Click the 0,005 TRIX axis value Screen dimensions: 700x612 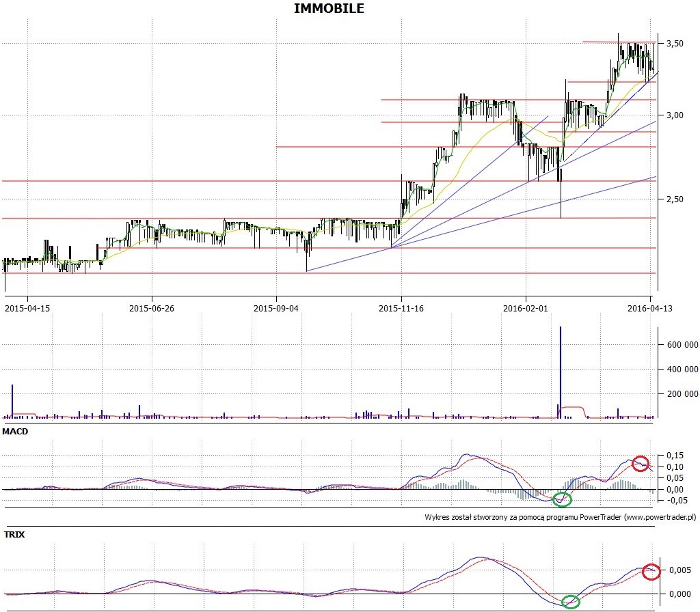(680, 570)
